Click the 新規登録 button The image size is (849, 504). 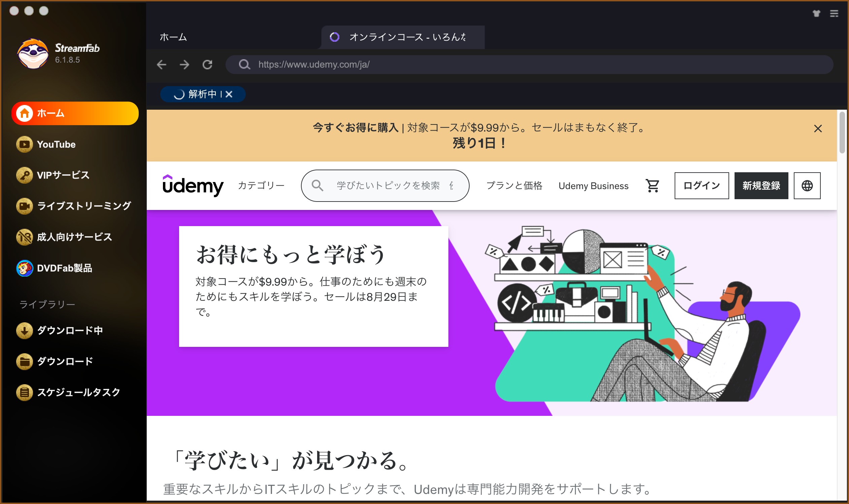(761, 185)
